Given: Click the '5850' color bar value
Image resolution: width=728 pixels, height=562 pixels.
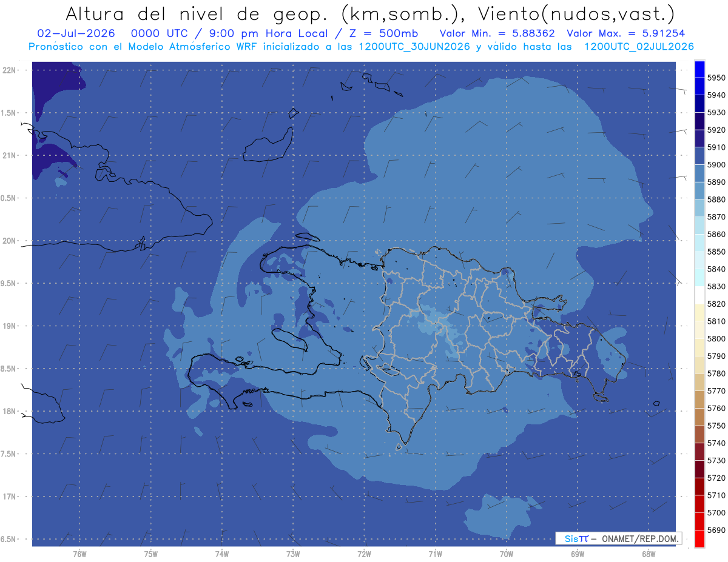Looking at the screenshot, I should point(716,251).
